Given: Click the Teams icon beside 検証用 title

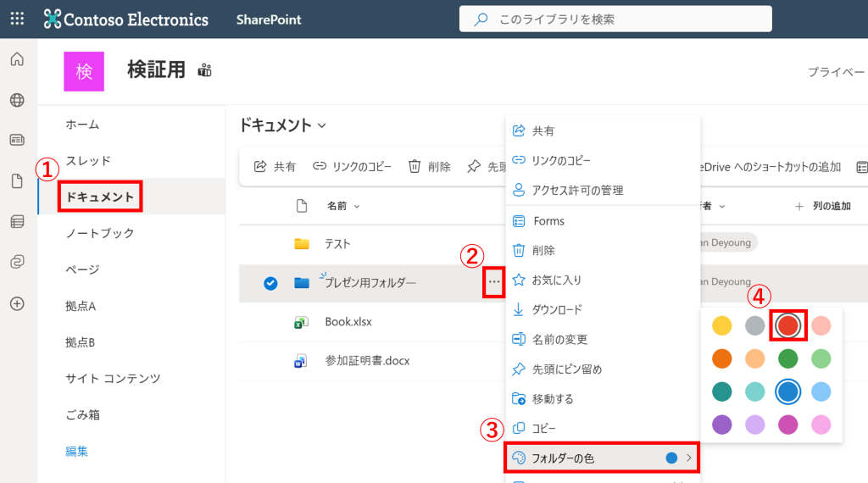Looking at the screenshot, I should pyautogui.click(x=204, y=70).
